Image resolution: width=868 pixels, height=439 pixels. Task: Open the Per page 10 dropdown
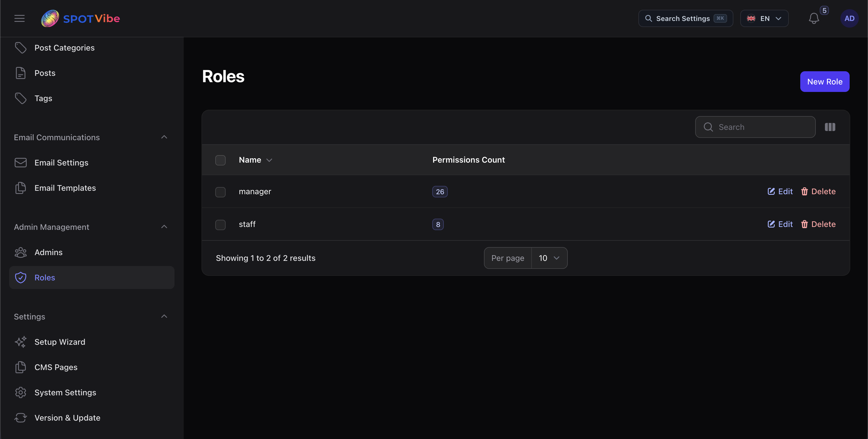click(x=549, y=258)
